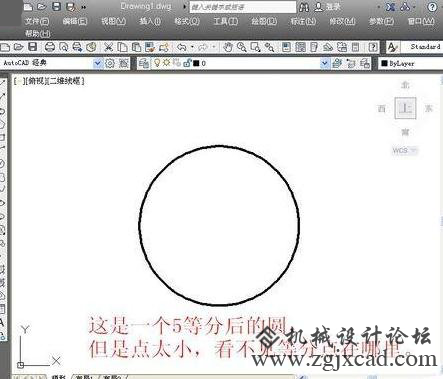
Task: Click the binoculars search icon in title bar
Action: [x=304, y=7]
